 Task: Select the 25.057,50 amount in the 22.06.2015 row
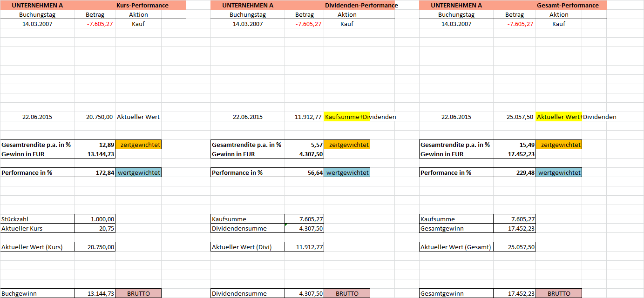(515, 117)
